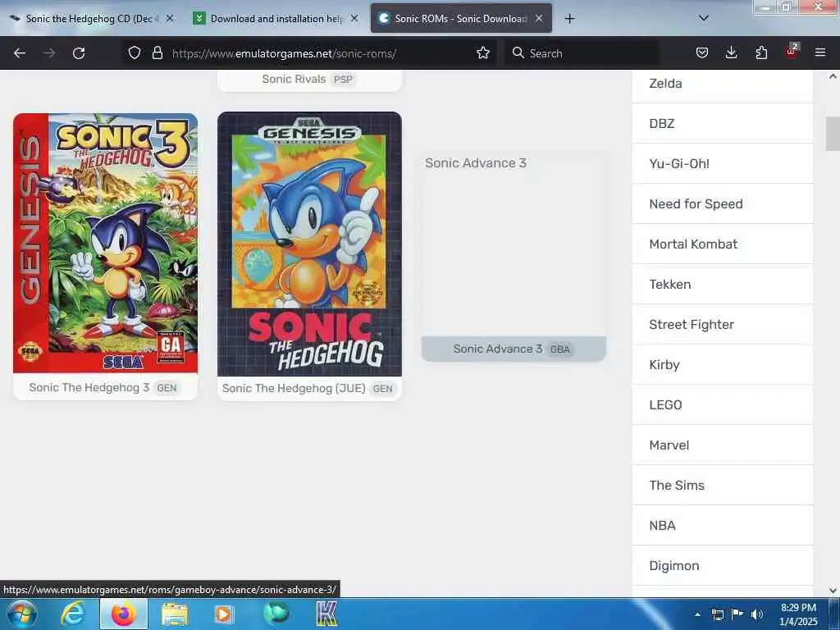Launch Internet Explorer from taskbar
The height and width of the screenshot is (630, 840).
(x=72, y=614)
